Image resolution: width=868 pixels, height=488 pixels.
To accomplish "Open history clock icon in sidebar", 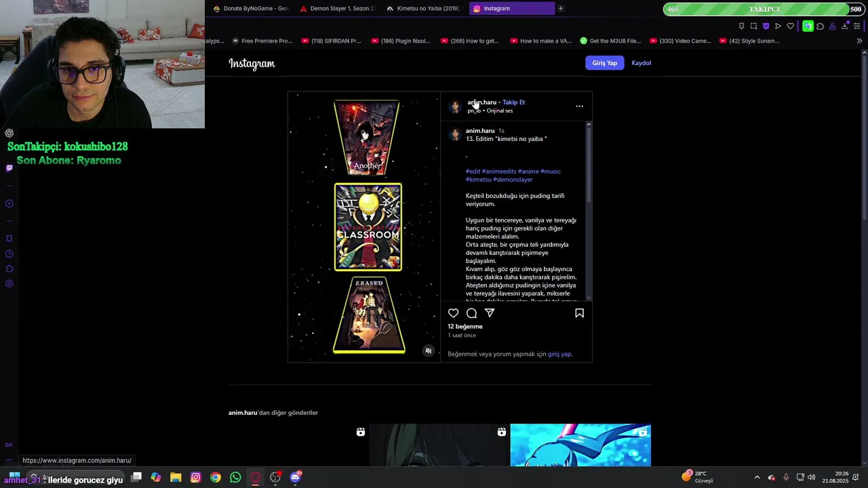I will [x=9, y=253].
